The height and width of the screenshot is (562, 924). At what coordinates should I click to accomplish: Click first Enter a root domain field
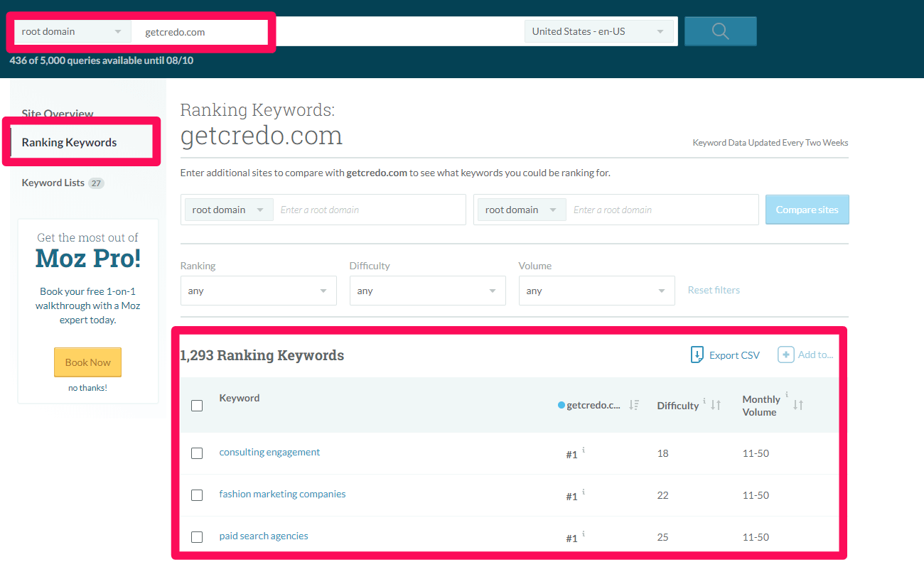coord(369,210)
